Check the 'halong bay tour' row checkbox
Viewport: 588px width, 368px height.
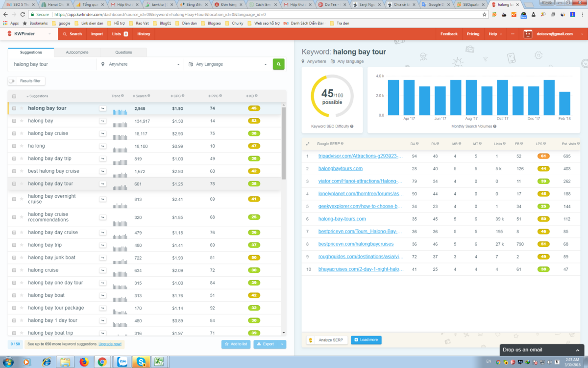coord(14,108)
